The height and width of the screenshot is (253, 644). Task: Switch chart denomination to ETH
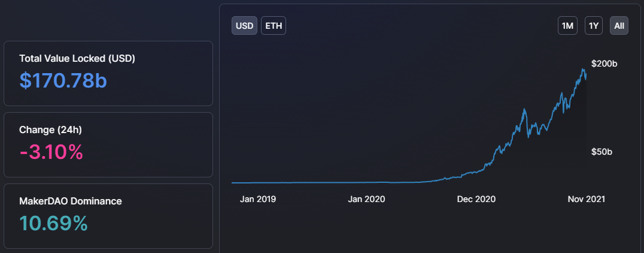click(274, 26)
